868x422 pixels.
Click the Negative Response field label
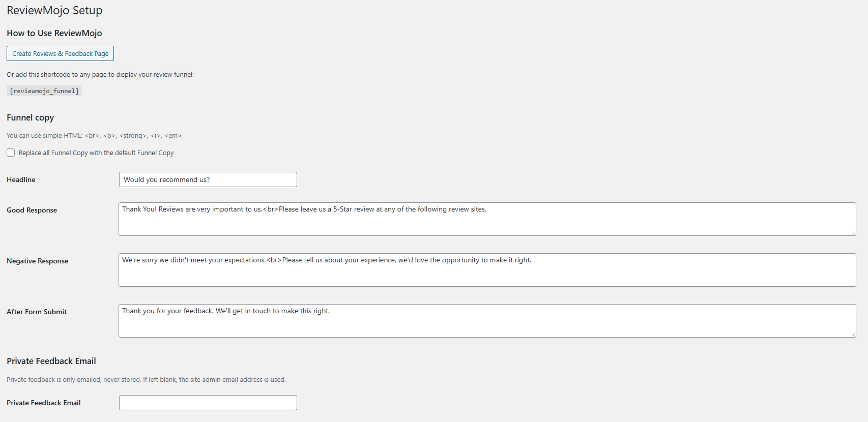pyautogui.click(x=37, y=261)
